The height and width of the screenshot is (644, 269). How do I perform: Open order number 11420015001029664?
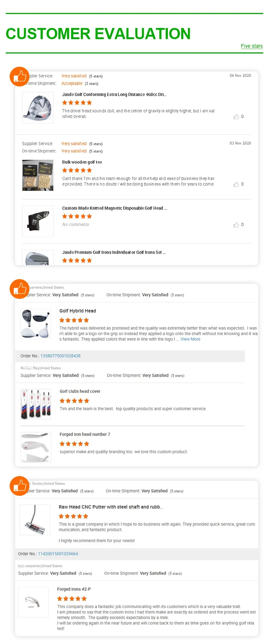[58, 554]
